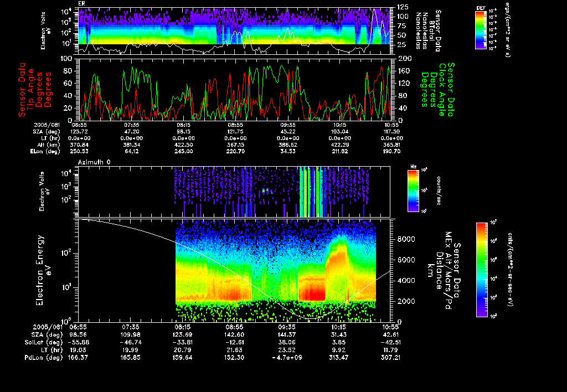Click the 10:15 tick on lower time axis
Viewport: 567px width, 392px height.
point(338,327)
